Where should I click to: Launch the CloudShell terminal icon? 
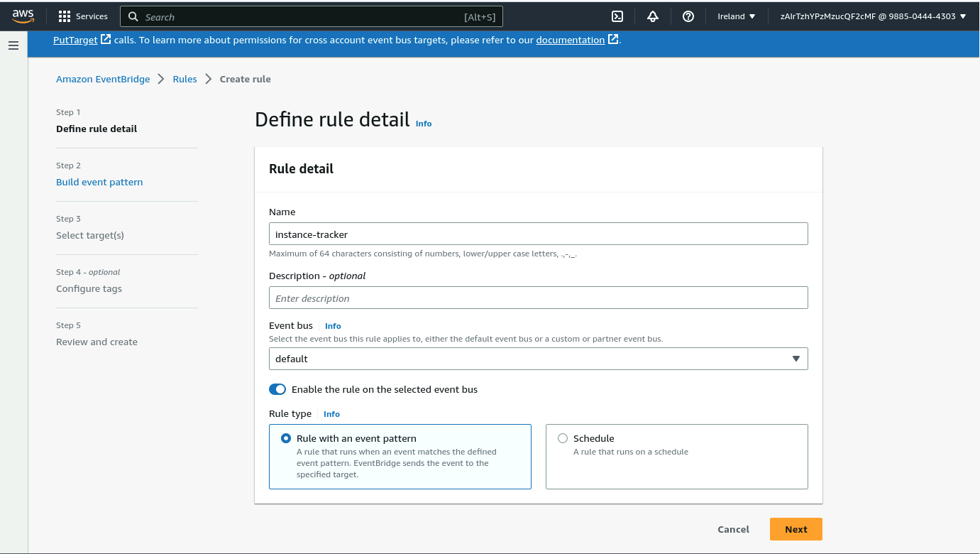(x=617, y=16)
